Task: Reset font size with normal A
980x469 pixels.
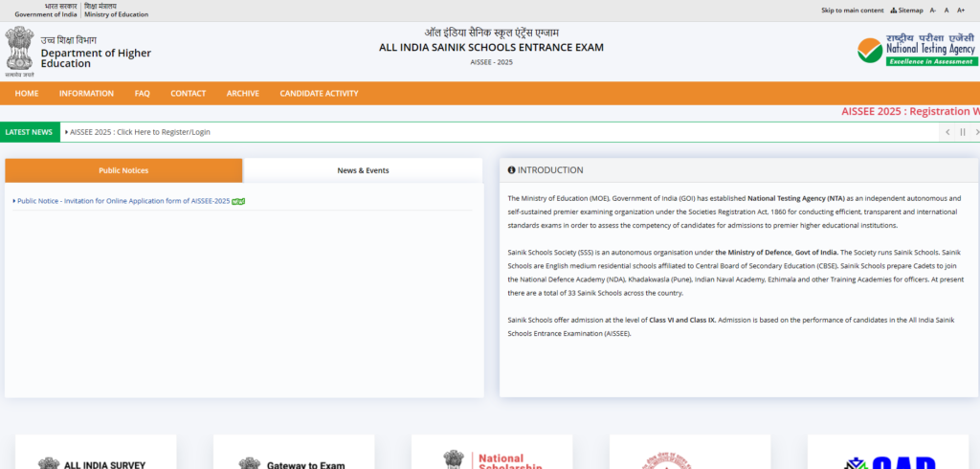Action: point(947,10)
